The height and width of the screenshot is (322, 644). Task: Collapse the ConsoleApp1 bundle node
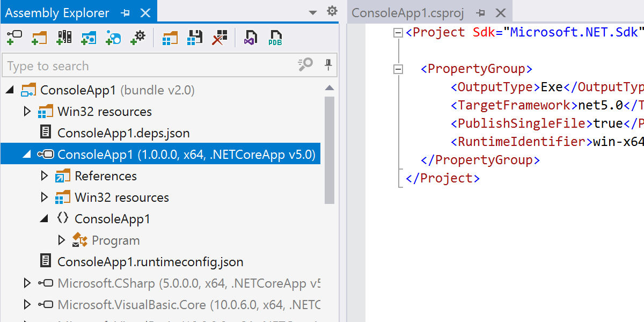(x=9, y=90)
